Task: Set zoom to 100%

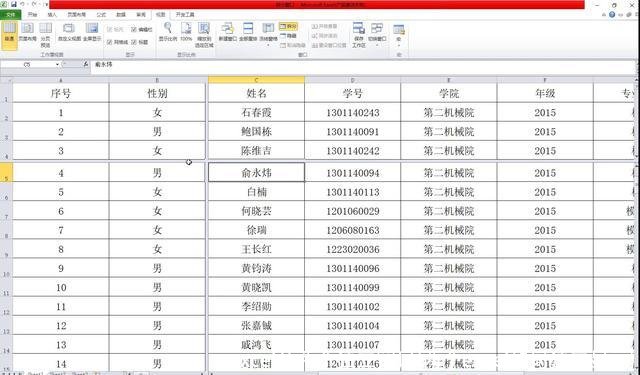Action: click(186, 33)
